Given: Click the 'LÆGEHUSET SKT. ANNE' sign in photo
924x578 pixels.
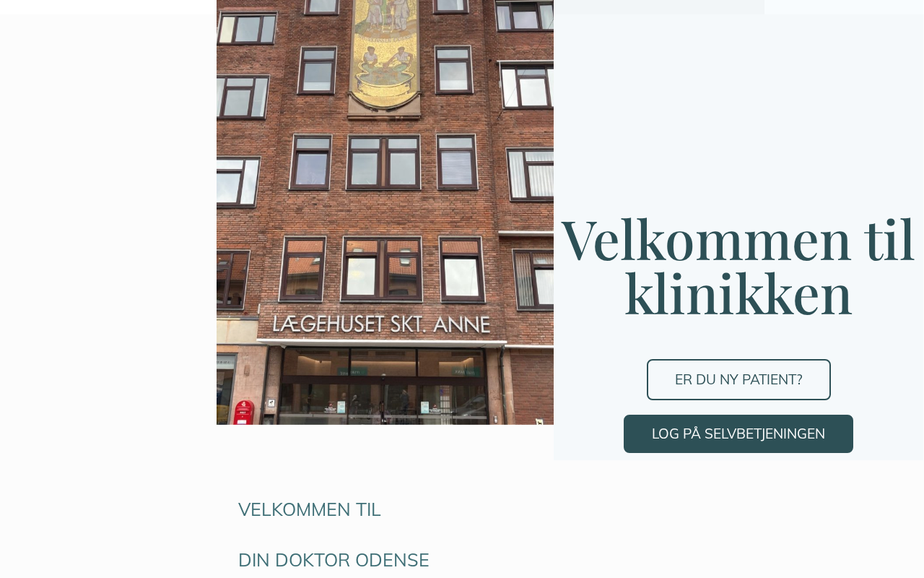Looking at the screenshot, I should coord(381,324).
